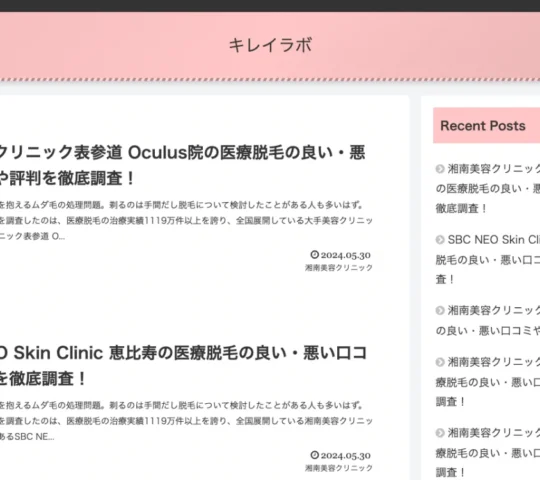The height and width of the screenshot is (480, 540).
Task: Click the excerpt ending あるSBC NE...
Action: (186, 421)
